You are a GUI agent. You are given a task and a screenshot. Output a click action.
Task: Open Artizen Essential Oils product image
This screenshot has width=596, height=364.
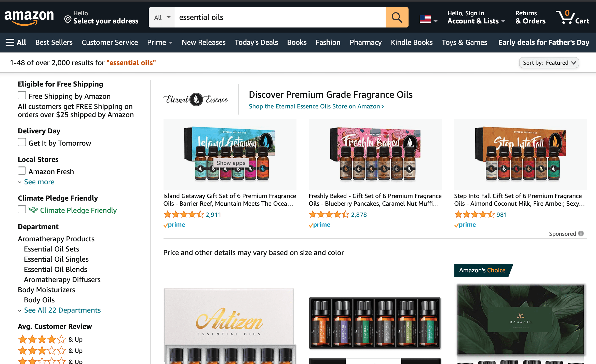230,326
